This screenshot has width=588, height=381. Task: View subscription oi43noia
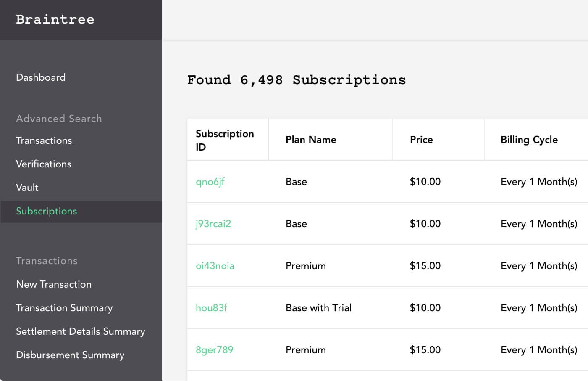(215, 266)
